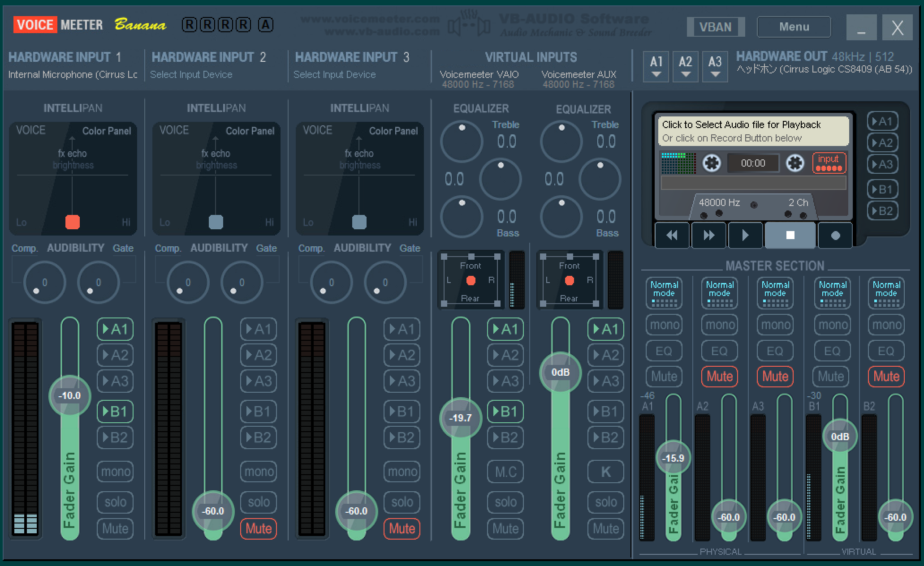Click the right tape reel icon
Viewport: 924px width, 566px height.
coord(795,163)
